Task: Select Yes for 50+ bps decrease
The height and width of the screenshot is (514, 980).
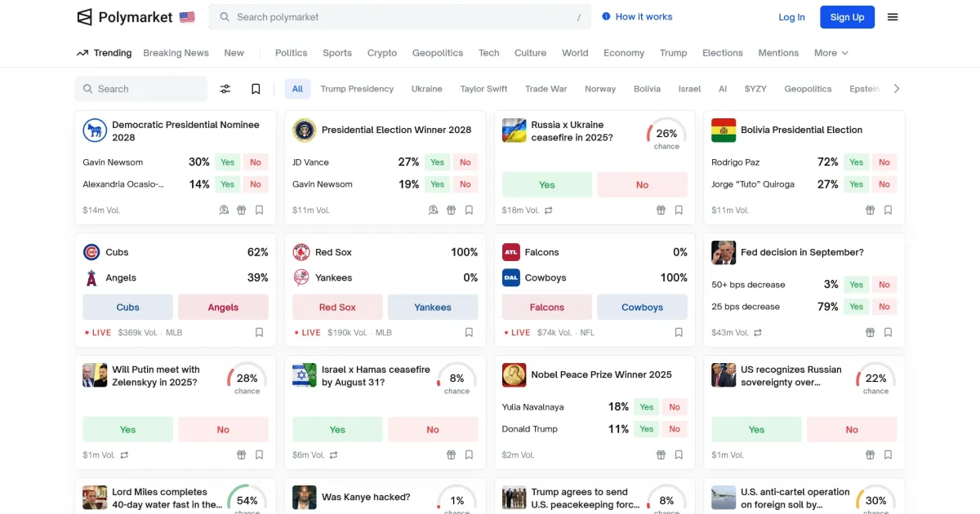Action: 856,285
